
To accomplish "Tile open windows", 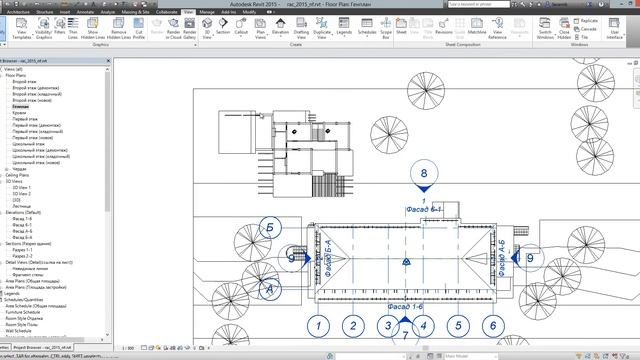I will [x=581, y=37].
